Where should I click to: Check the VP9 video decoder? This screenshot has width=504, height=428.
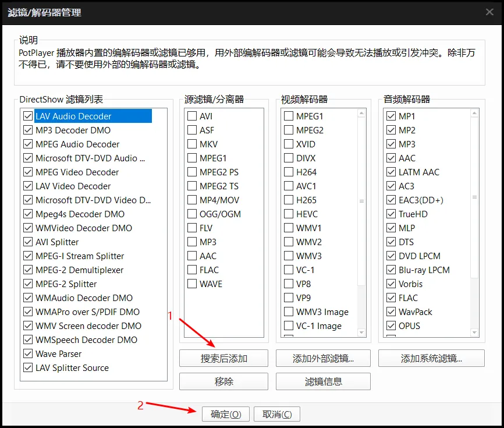pos(288,298)
